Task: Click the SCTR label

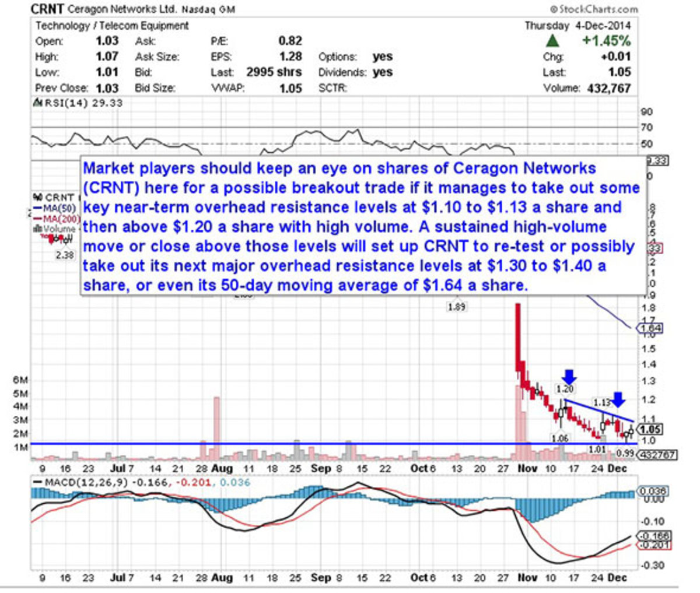Action: (x=333, y=88)
